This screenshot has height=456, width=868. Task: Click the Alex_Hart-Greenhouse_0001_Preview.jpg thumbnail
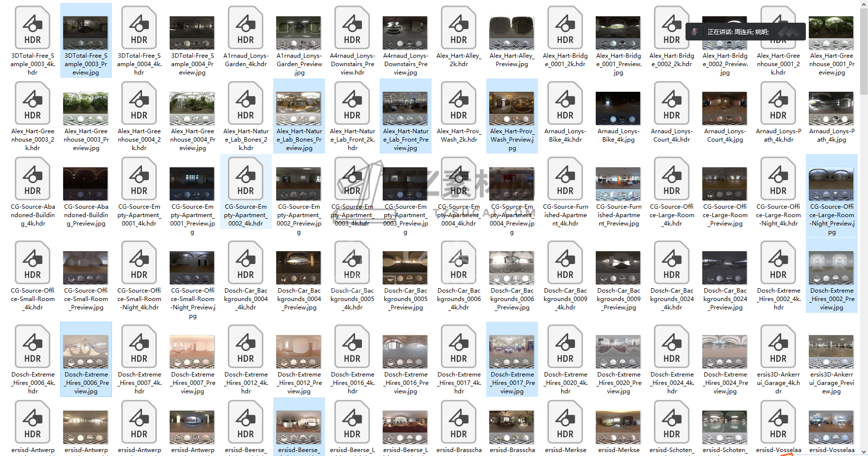[x=832, y=33]
